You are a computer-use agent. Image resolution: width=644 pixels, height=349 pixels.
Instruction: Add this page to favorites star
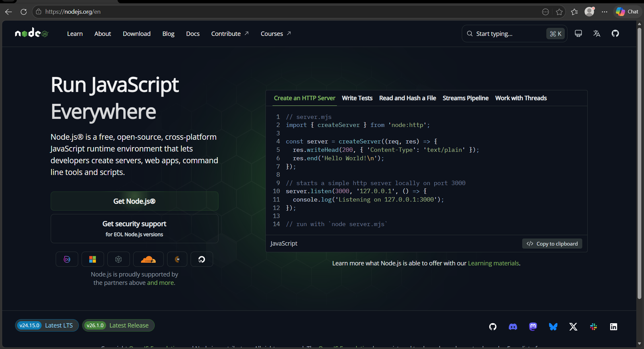point(559,12)
